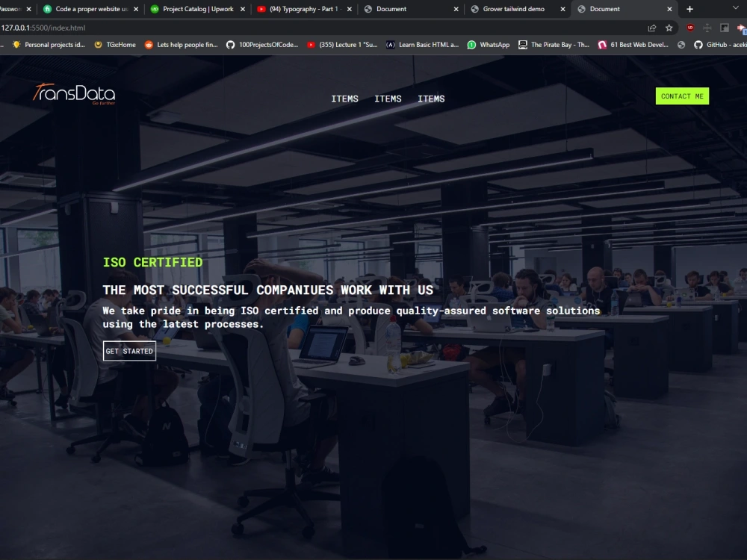This screenshot has height=560, width=747.
Task: Click the THE MOST SUCCESSFUL COMPANIUES heading
Action: [x=267, y=290]
